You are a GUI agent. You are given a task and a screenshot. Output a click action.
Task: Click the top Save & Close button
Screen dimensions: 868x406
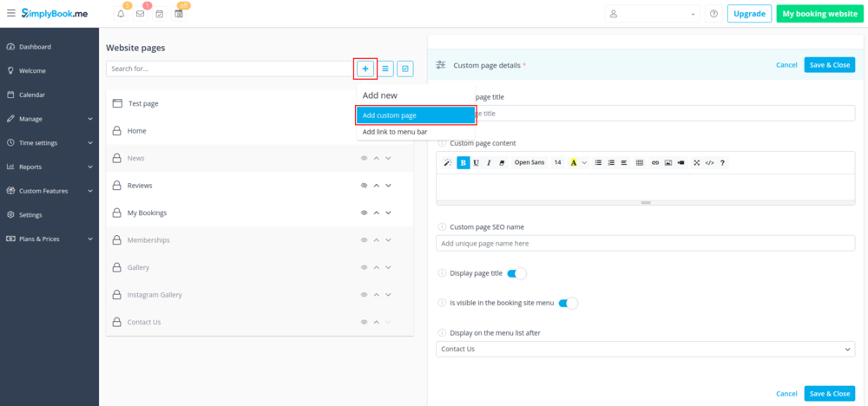pyautogui.click(x=829, y=65)
